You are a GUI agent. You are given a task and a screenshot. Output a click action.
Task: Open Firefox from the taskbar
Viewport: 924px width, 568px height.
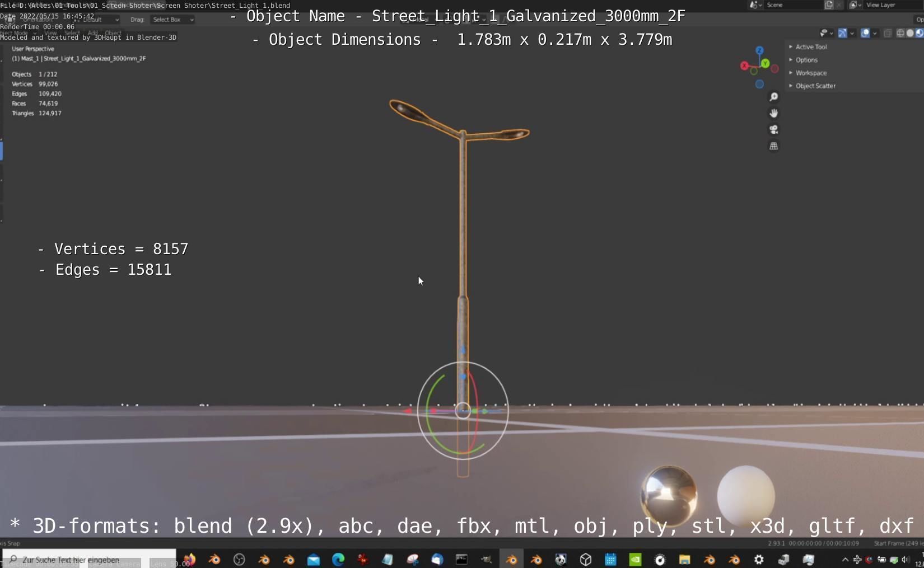point(190,559)
